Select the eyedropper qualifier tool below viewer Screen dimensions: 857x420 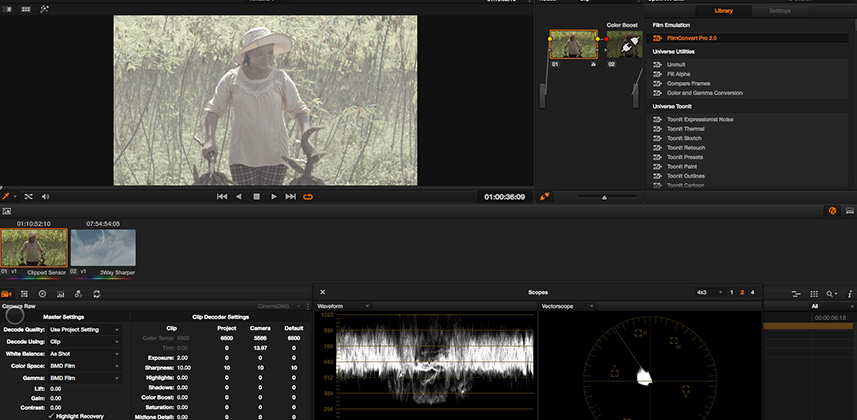(5, 196)
